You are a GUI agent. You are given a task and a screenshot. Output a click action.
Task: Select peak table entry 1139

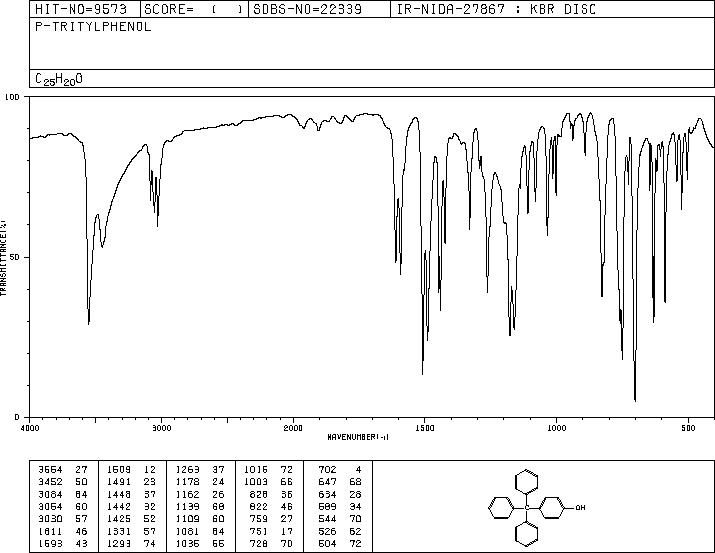pos(187,506)
